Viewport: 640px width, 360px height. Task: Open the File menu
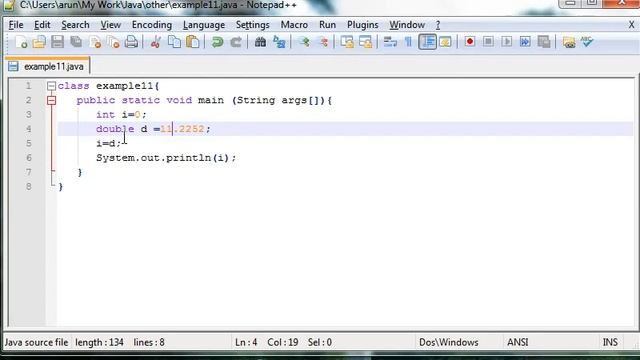coord(16,25)
